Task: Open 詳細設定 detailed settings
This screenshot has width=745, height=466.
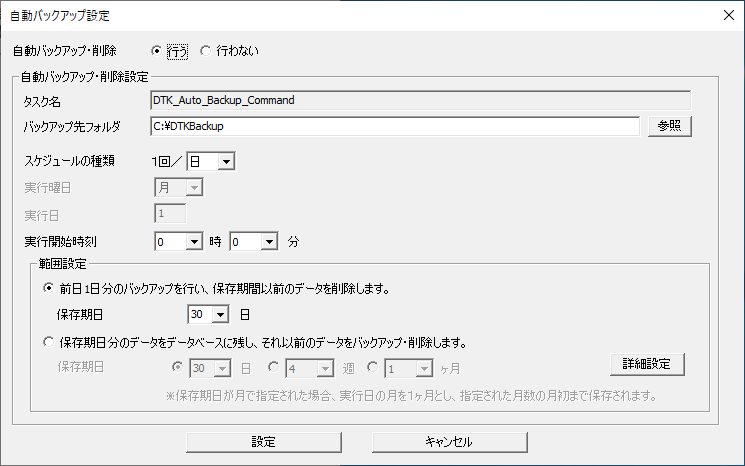Action: point(647,364)
